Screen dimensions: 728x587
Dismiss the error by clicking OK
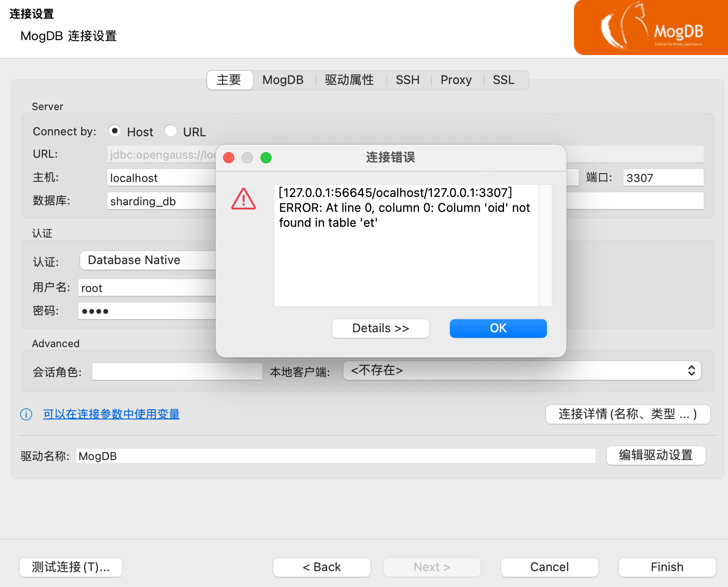tap(497, 328)
